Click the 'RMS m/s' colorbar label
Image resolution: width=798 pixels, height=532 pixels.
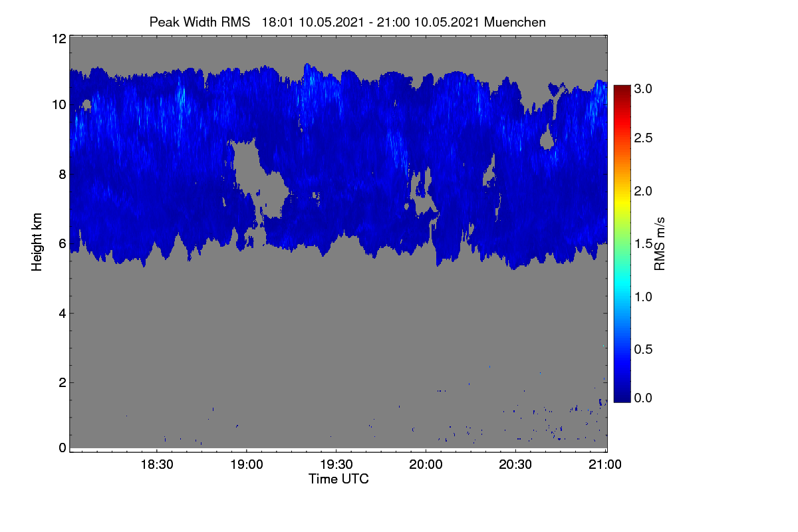coord(660,243)
